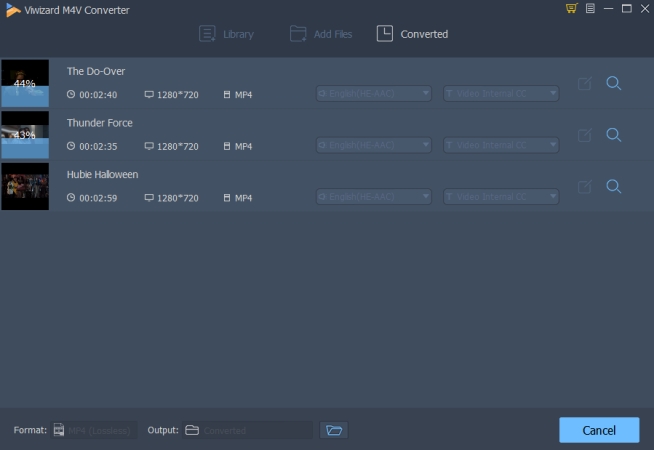The height and width of the screenshot is (450, 654).
Task: Close the Viwizard M4V Converter window
Action: coord(645,8)
